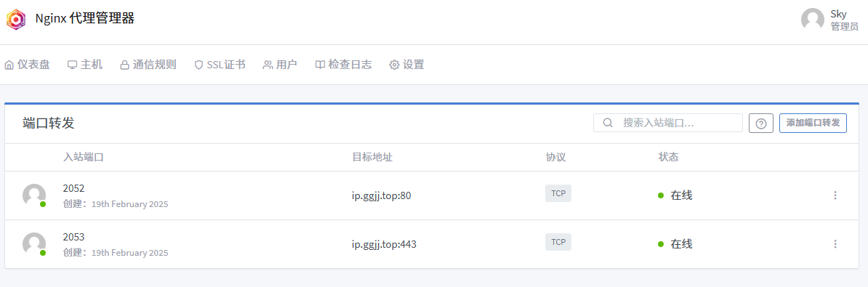Viewport: 868px width, 287px height.
Task: Click the Nginx Proxy Manager hexagon logo
Action: point(15,20)
